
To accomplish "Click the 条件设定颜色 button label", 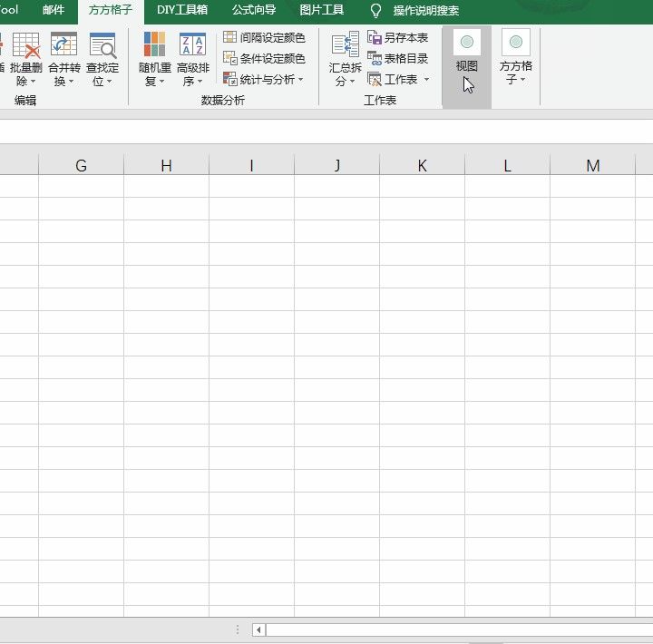I will 272,58.
